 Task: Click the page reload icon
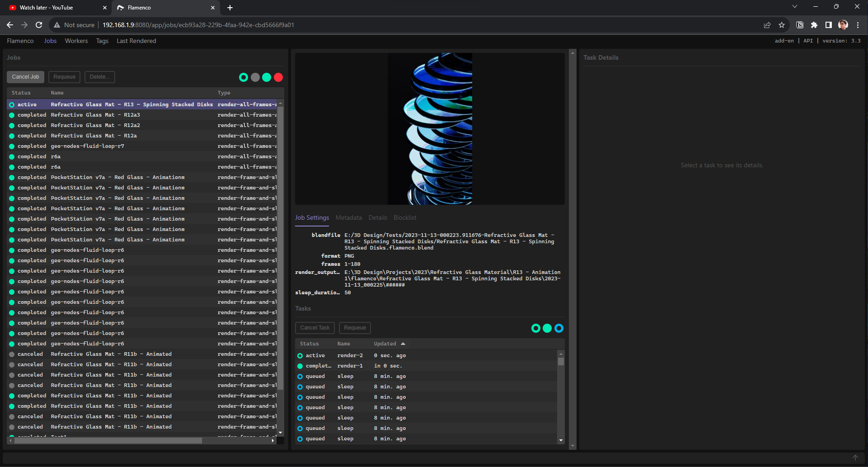click(39, 25)
